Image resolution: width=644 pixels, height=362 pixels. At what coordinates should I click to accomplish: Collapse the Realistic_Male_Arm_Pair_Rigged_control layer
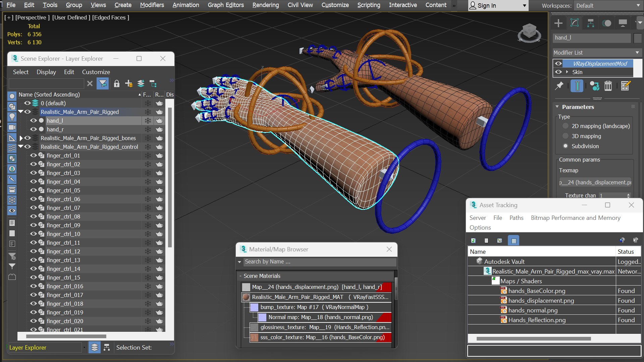21,147
